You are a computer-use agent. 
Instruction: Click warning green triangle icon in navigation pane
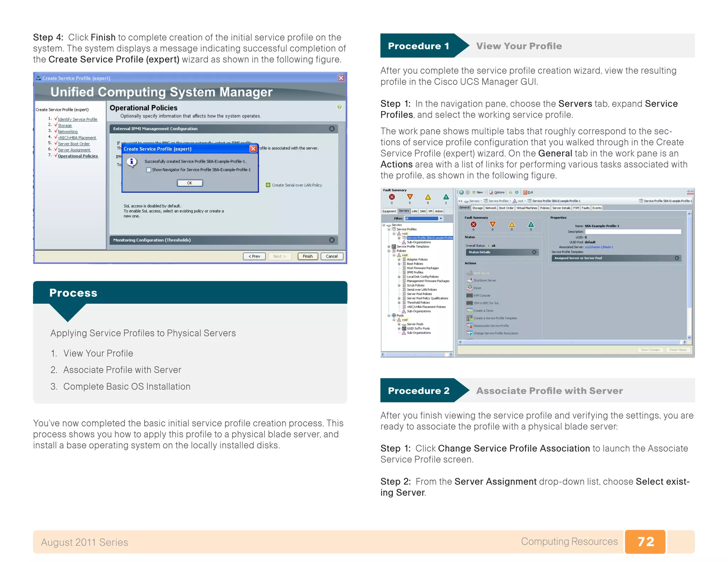pyautogui.click(x=446, y=197)
